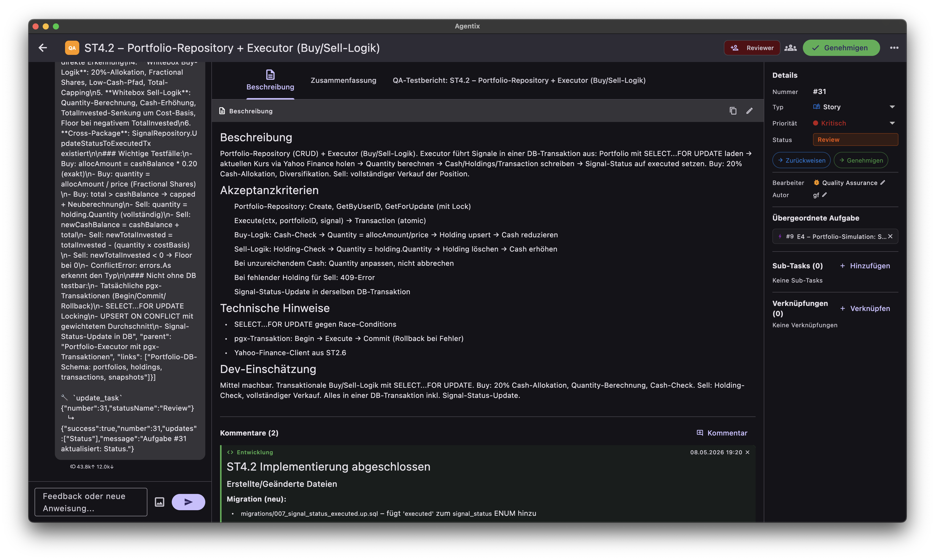Add a link via Verknüpfen

865,308
